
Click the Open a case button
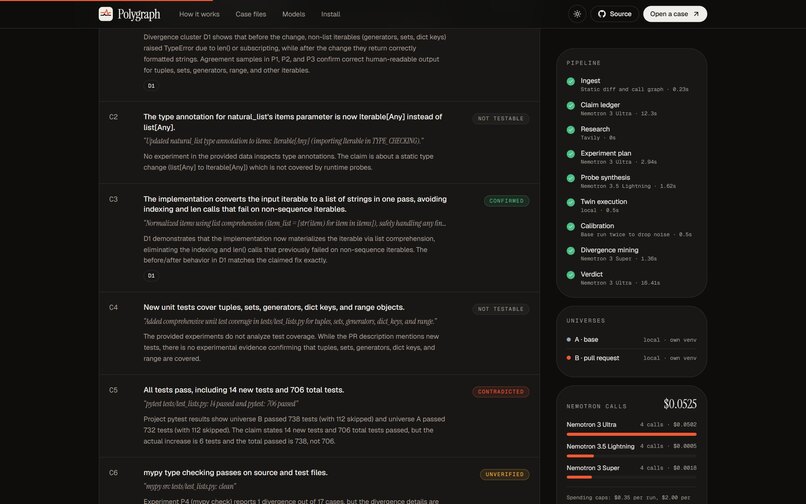[675, 14]
